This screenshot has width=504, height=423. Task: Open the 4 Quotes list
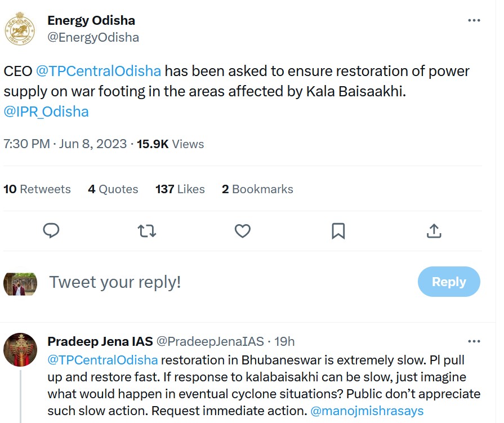pos(113,189)
